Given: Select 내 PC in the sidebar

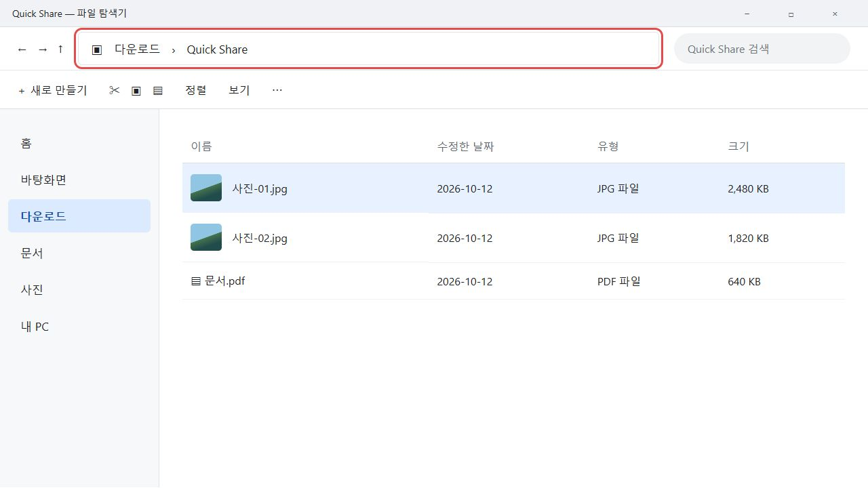Looking at the screenshot, I should point(79,327).
